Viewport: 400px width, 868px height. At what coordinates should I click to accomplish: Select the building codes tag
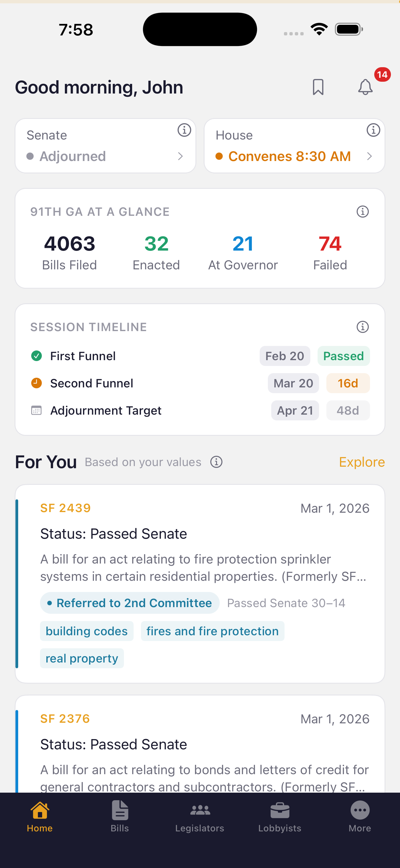coord(87,631)
